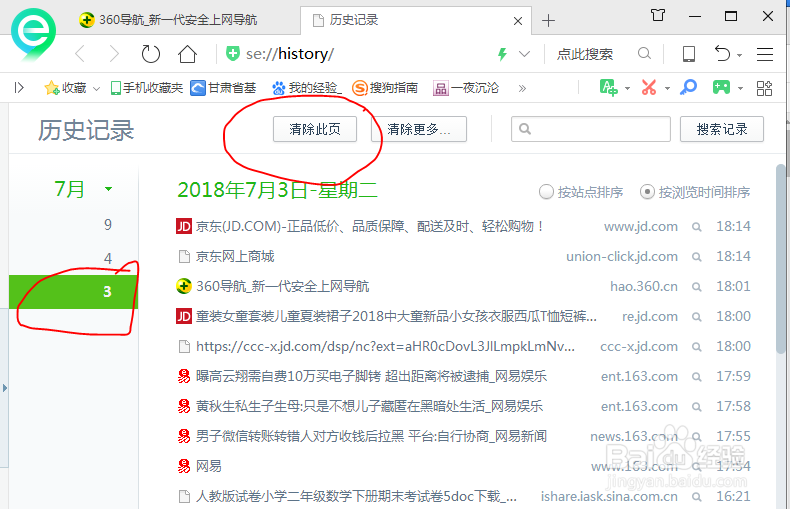The height and width of the screenshot is (509, 790).
Task: Open the home page icon
Action: point(187,53)
